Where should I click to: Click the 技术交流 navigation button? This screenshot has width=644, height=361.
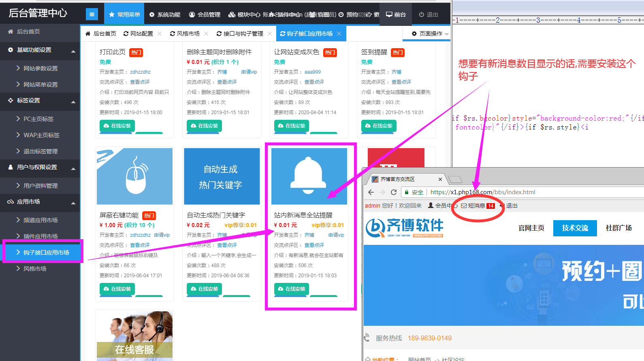[x=575, y=228]
